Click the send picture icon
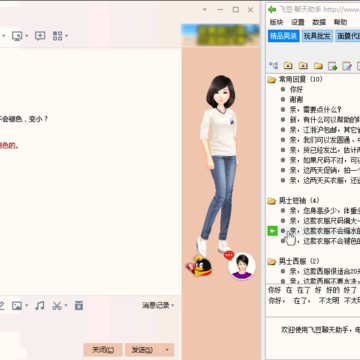The height and width of the screenshot is (360, 360). pos(17,306)
